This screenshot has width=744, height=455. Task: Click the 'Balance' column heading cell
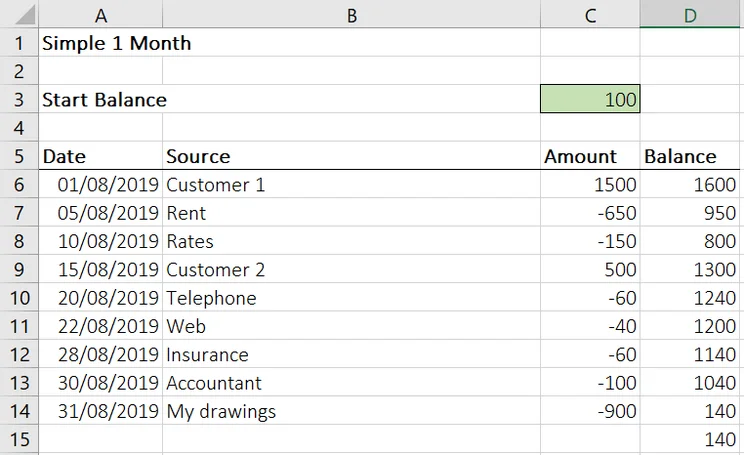[x=690, y=156]
